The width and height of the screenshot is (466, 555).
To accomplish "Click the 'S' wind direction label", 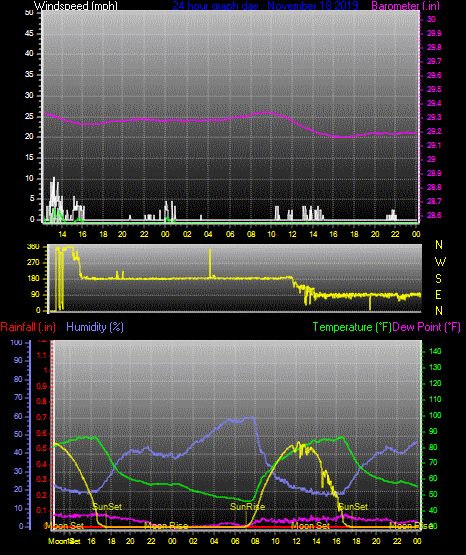I will click(438, 279).
